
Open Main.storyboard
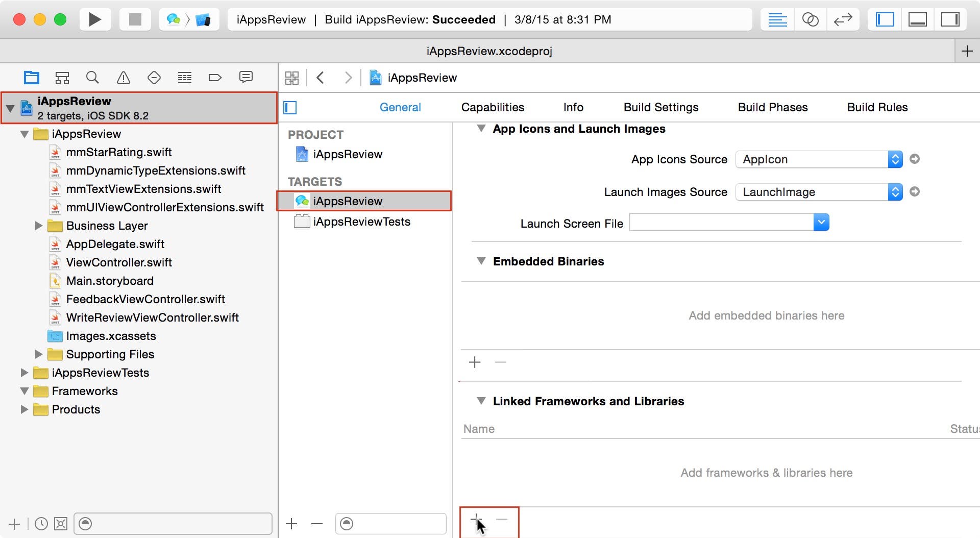tap(110, 281)
